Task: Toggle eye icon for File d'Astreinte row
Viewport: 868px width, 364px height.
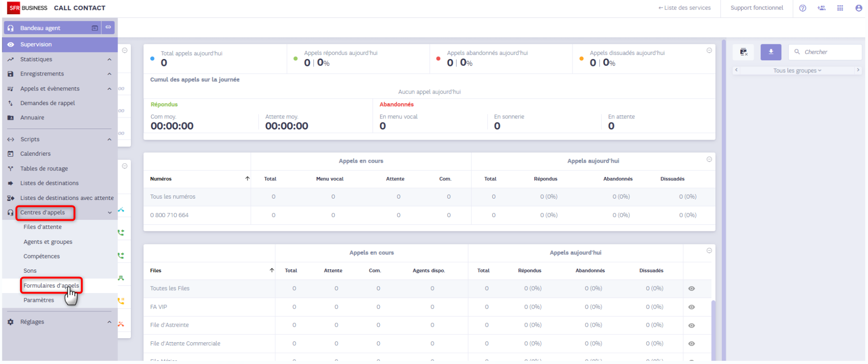Action: pos(691,325)
